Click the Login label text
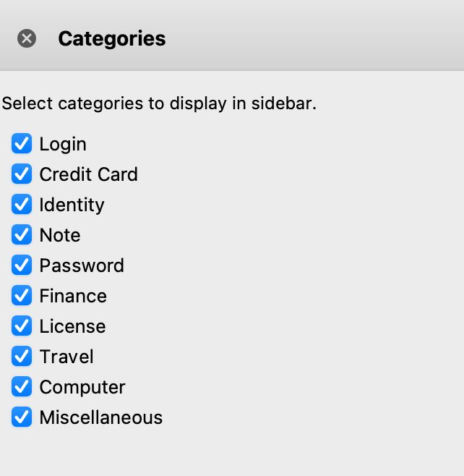 tap(63, 145)
